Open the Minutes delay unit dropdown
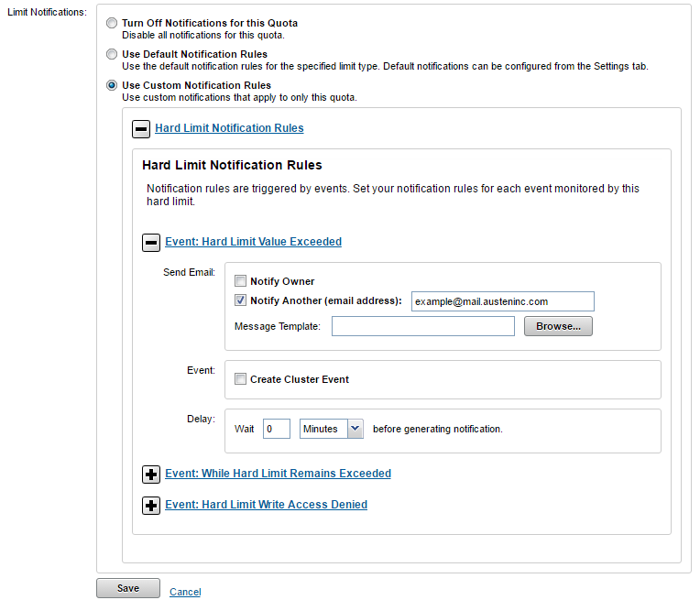 pyautogui.click(x=332, y=429)
